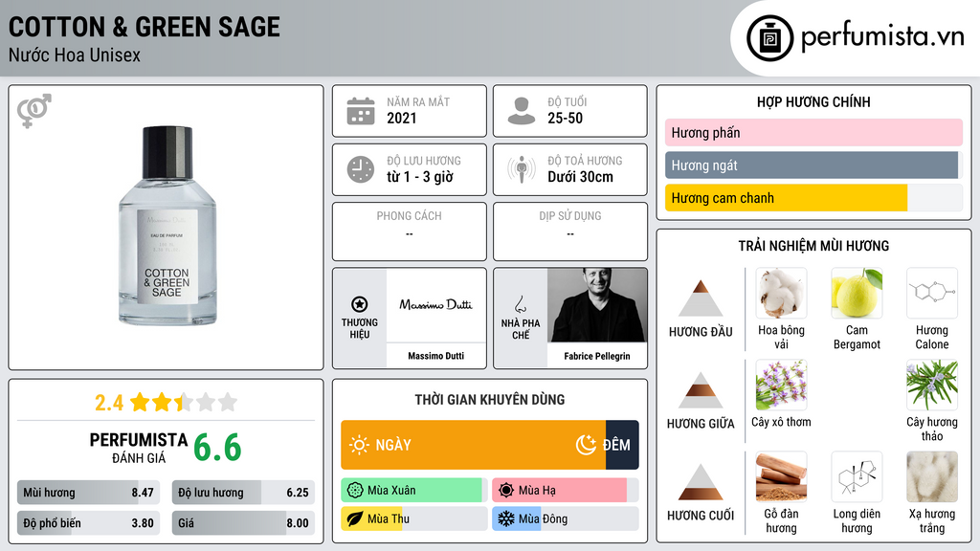Click the Mùi hương 8.47 score bar

click(89, 493)
